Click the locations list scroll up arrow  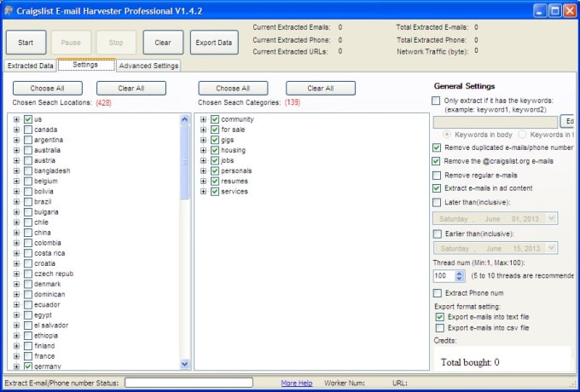(x=184, y=119)
